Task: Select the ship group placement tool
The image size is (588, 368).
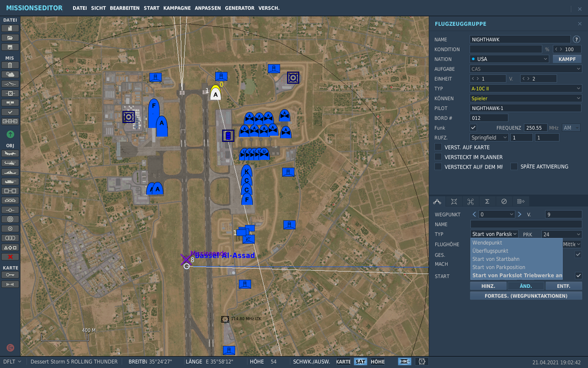Action: coord(10,173)
